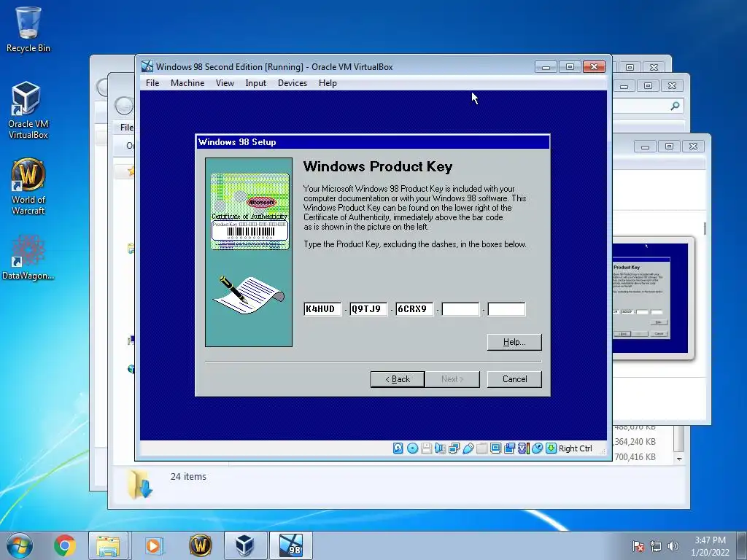
Task: Launch Google Chrome from the taskbar
Action: pyautogui.click(x=65, y=545)
